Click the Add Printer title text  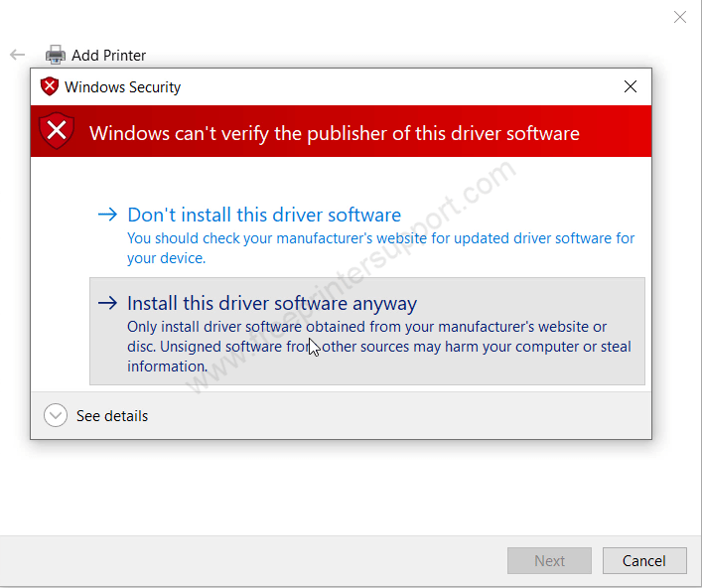point(109,55)
